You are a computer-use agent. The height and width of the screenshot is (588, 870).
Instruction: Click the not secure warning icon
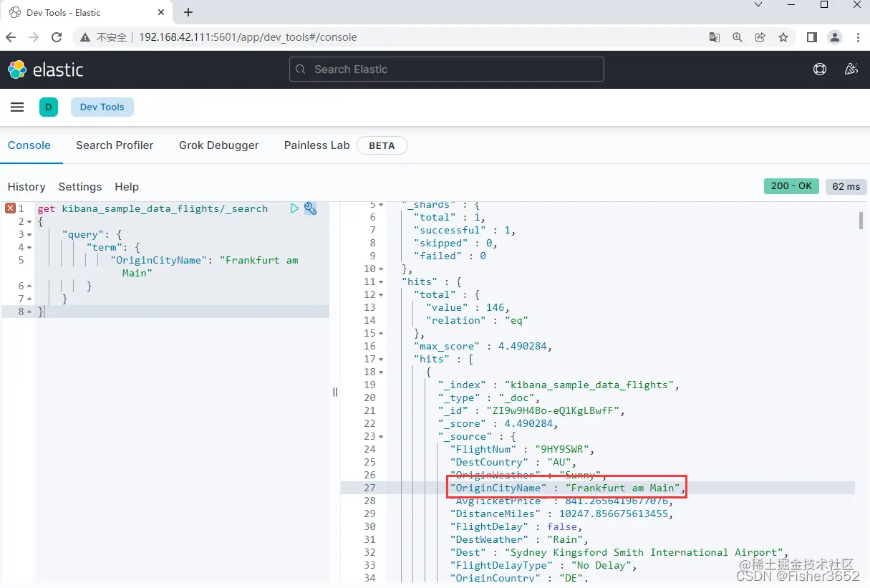85,37
